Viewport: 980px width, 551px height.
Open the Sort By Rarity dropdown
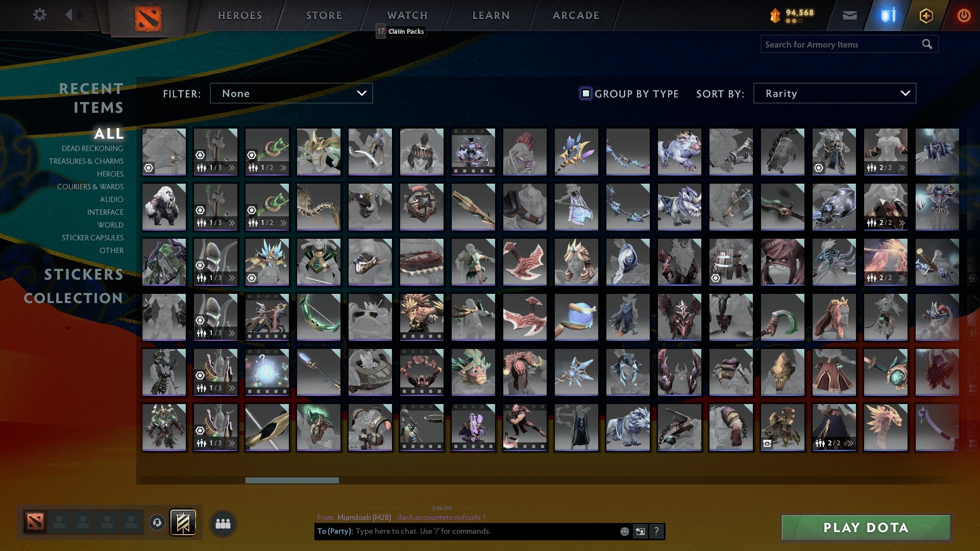click(834, 93)
